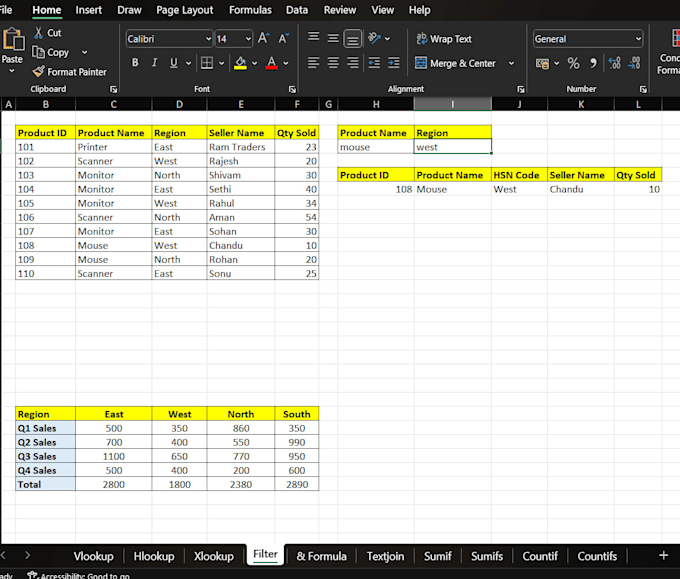
Task: Apply red font color
Action: pos(271,63)
